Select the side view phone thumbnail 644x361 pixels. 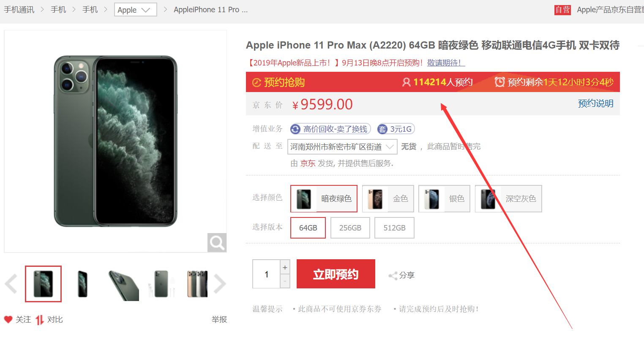pyautogui.click(x=83, y=284)
